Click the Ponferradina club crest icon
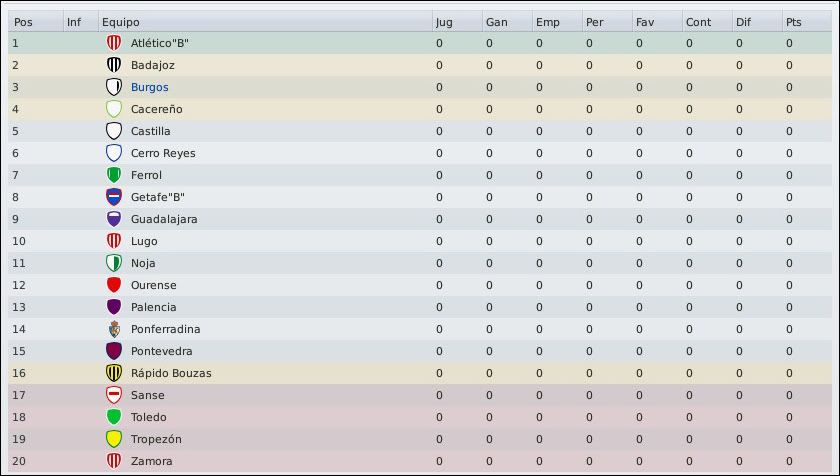This screenshot has height=476, width=840. 114,329
